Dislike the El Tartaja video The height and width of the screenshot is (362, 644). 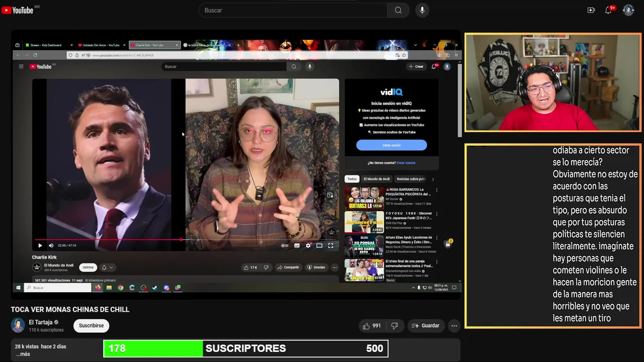coord(395,326)
